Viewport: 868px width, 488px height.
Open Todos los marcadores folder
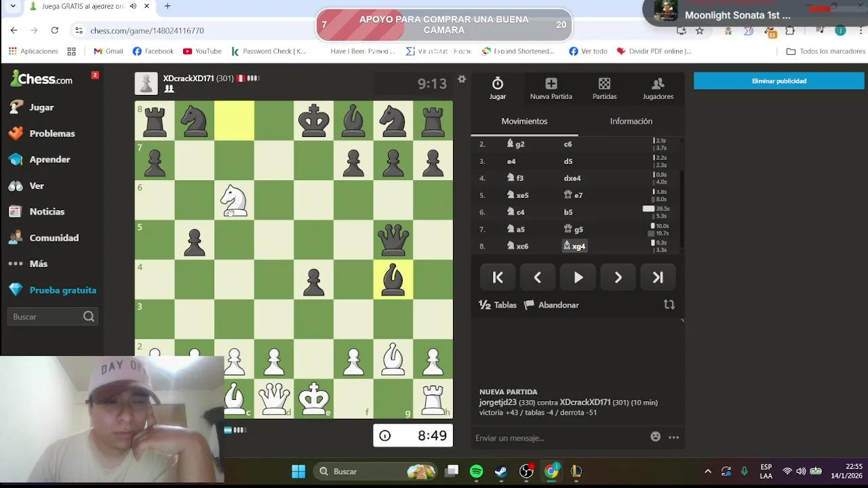pos(825,51)
